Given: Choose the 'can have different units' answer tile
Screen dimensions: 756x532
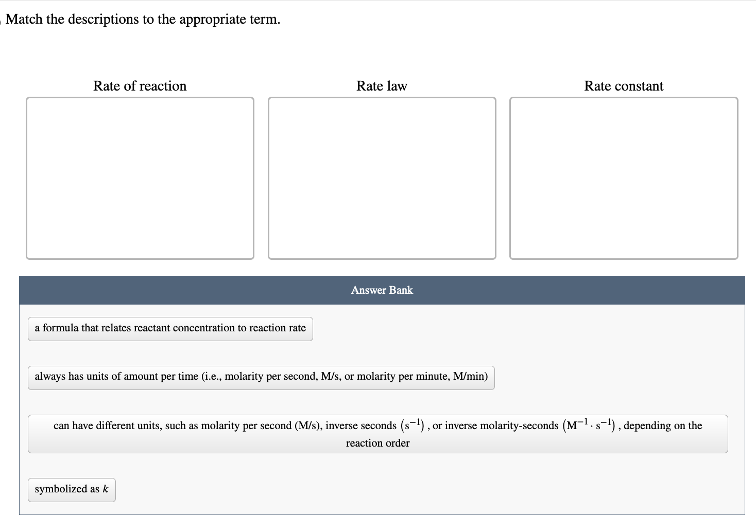Looking at the screenshot, I should click(378, 434).
